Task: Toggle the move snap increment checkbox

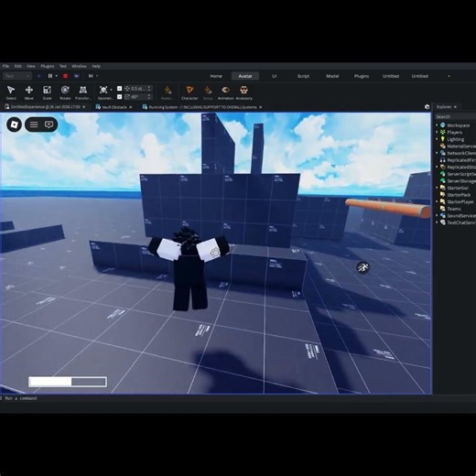Action: tap(120, 89)
